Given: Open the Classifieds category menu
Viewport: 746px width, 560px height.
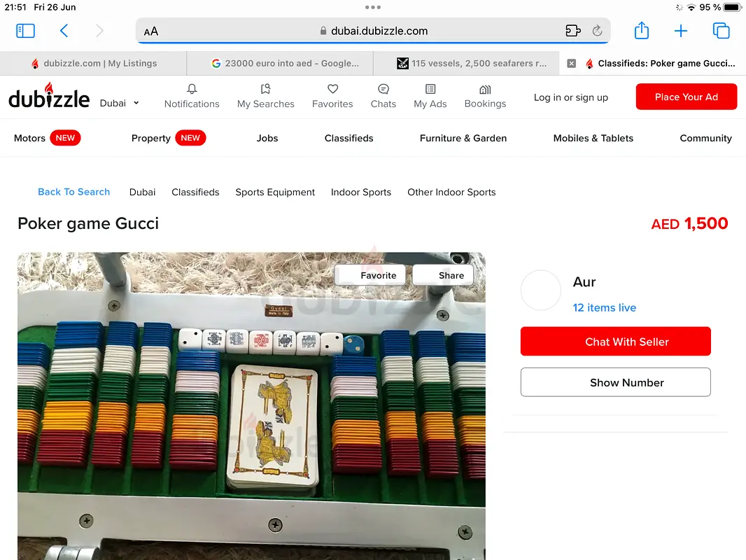Looking at the screenshot, I should (349, 139).
